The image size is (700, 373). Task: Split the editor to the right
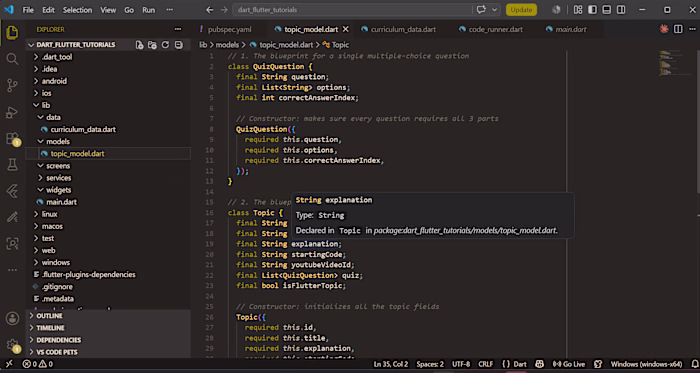pyautogui.click(x=678, y=29)
